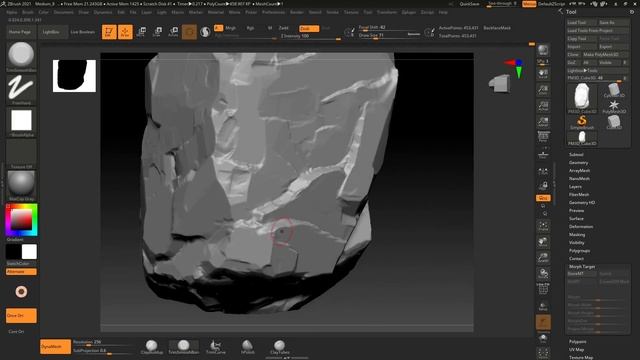This screenshot has width=640, height=360.
Task: Click the AAHalf icon
Action: coord(543,122)
